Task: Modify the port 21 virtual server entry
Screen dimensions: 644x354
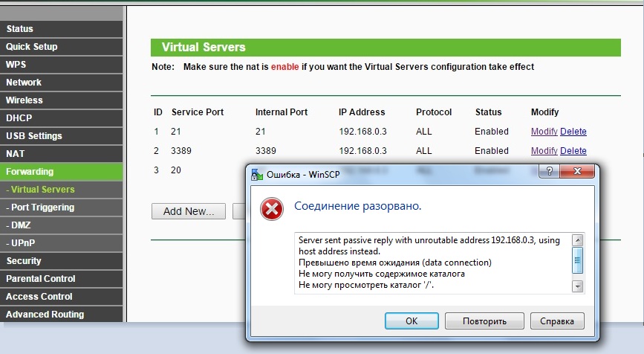Action: [544, 132]
